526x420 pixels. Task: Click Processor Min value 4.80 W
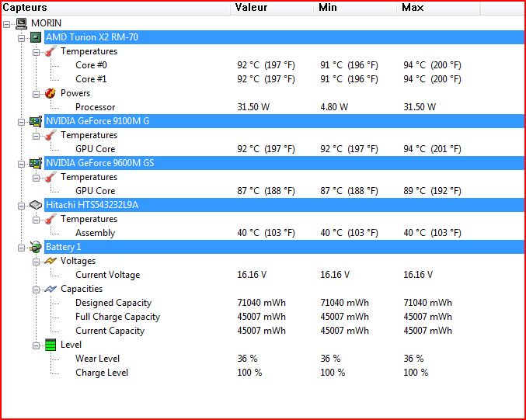point(334,107)
